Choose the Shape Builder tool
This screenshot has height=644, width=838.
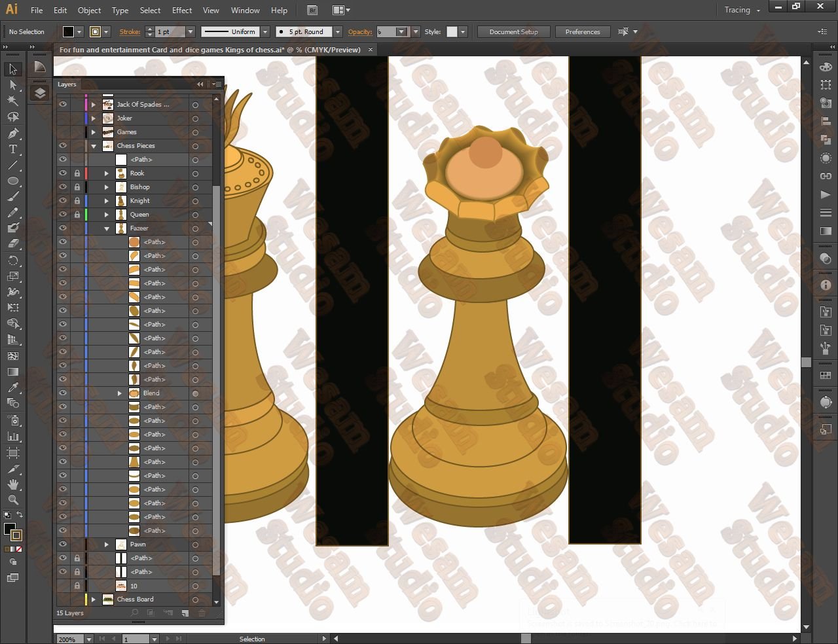point(12,324)
